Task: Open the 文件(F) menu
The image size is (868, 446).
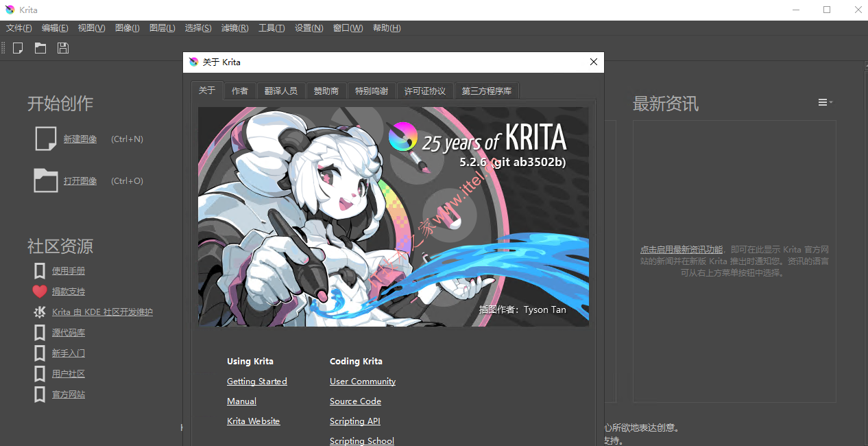Action: point(19,28)
